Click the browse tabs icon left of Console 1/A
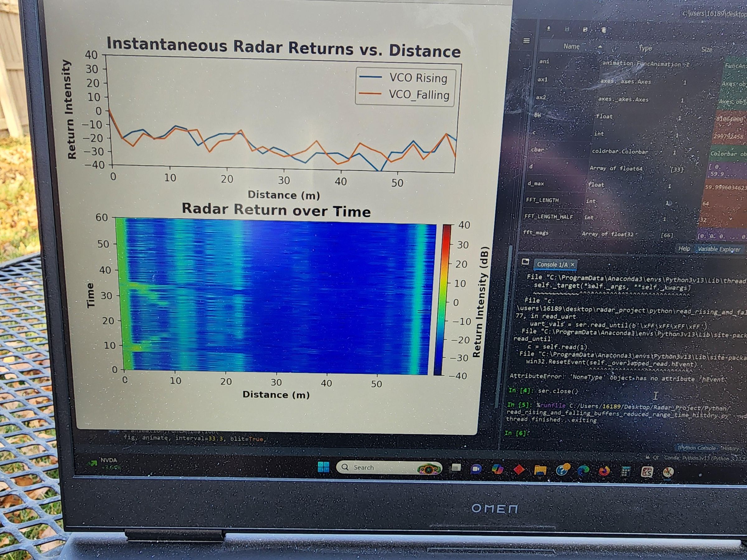 pos(525,262)
